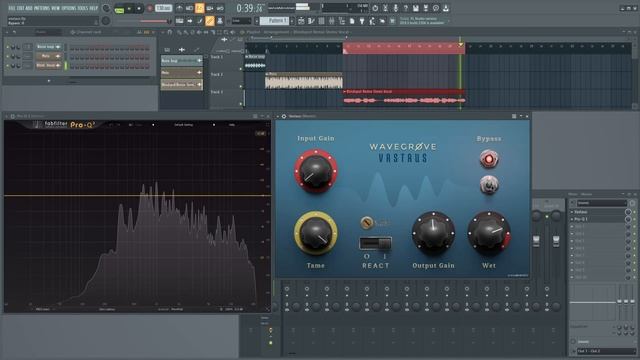Click the Bass loop channel button

pos(48,47)
